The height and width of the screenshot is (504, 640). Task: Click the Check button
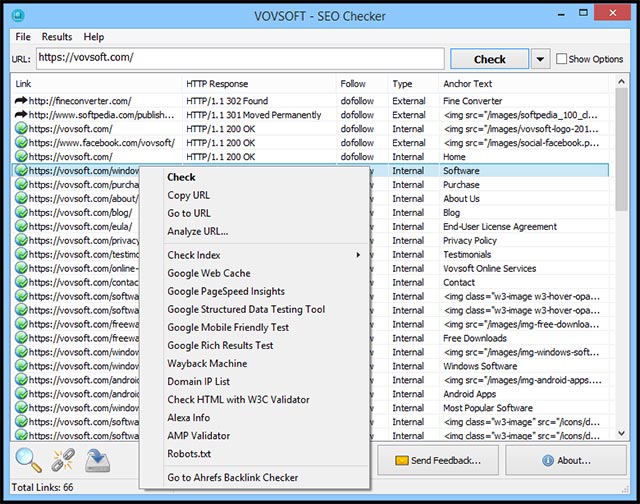point(489,59)
